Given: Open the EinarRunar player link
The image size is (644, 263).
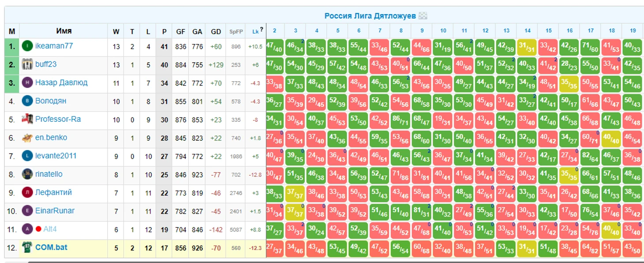Looking at the screenshot, I should tap(55, 211).
